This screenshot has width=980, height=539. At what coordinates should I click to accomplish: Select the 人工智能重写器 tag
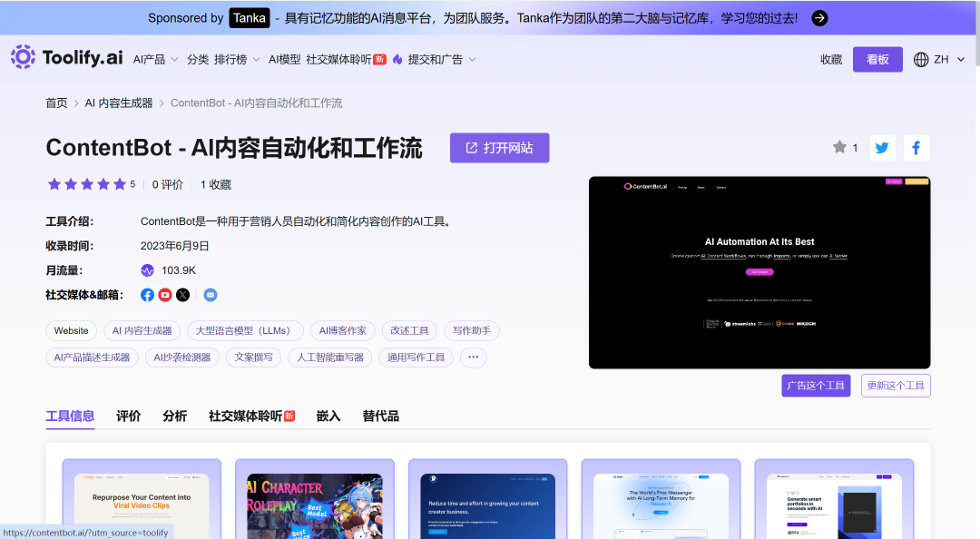point(330,358)
